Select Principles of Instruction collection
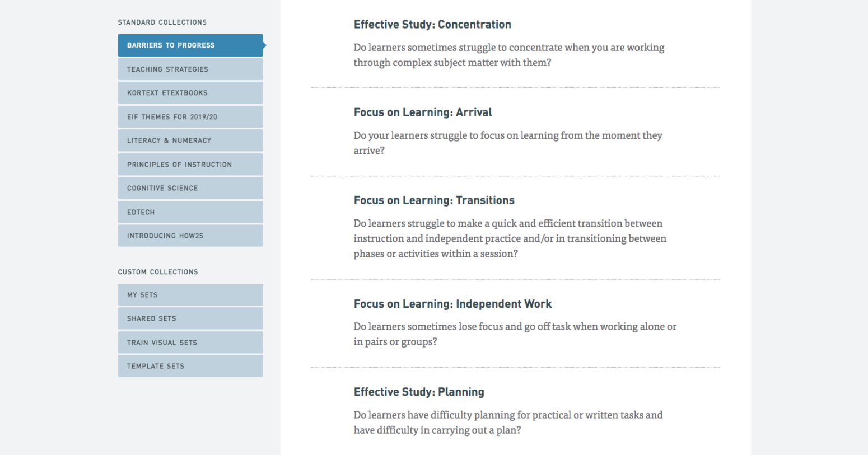The image size is (868, 455). (x=190, y=165)
